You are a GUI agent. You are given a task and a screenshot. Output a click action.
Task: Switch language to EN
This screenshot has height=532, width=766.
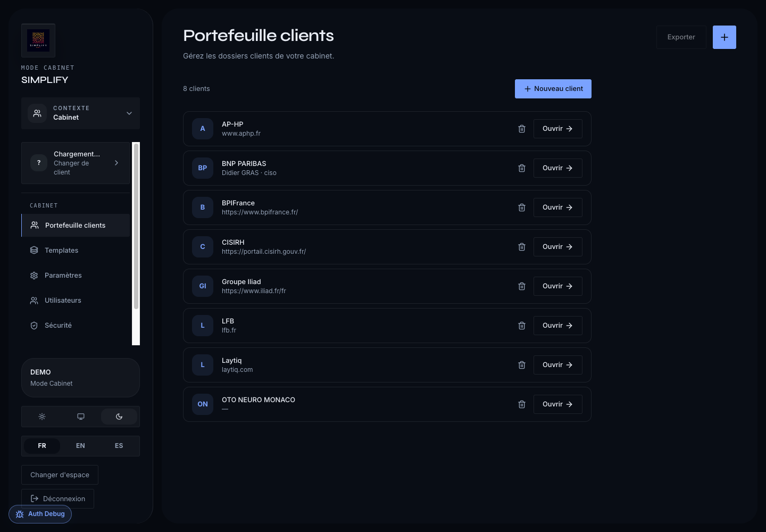[80, 446]
